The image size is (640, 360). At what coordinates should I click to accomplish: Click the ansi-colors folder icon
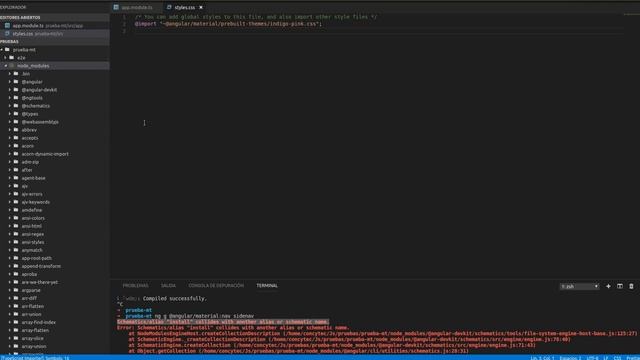click(x=16, y=218)
